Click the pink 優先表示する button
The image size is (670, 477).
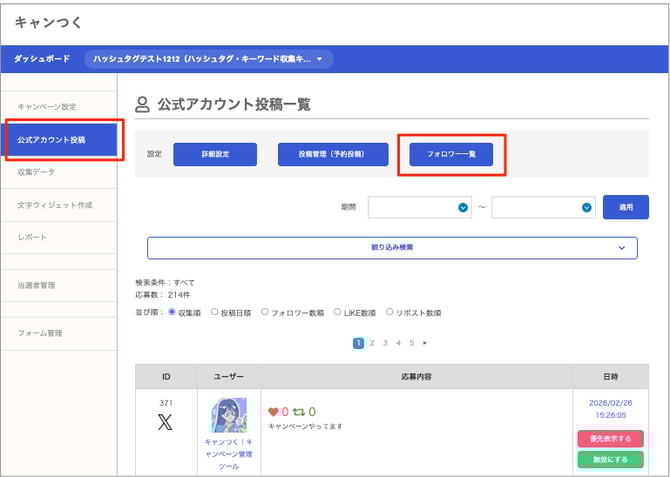(610, 439)
